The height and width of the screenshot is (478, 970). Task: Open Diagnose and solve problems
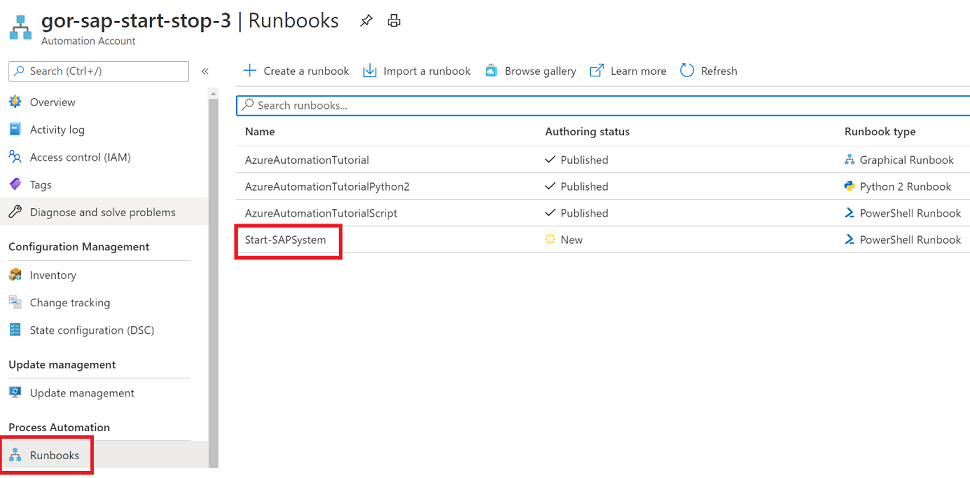[x=103, y=212]
